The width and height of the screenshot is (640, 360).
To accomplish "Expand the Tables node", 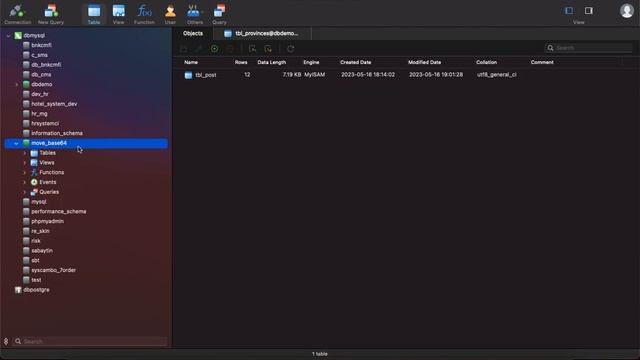I will click(25, 153).
